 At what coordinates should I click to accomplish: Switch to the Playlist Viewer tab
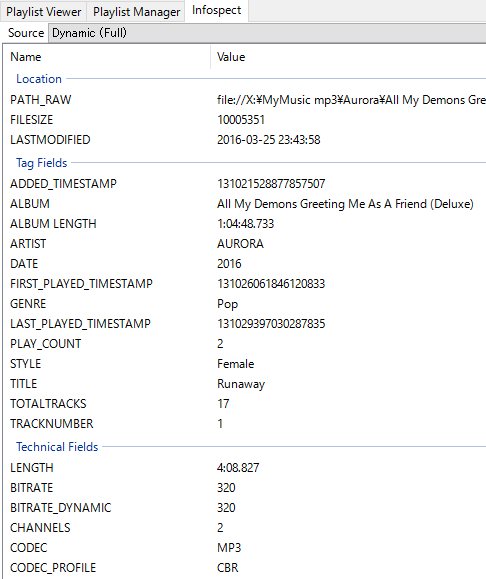[44, 12]
